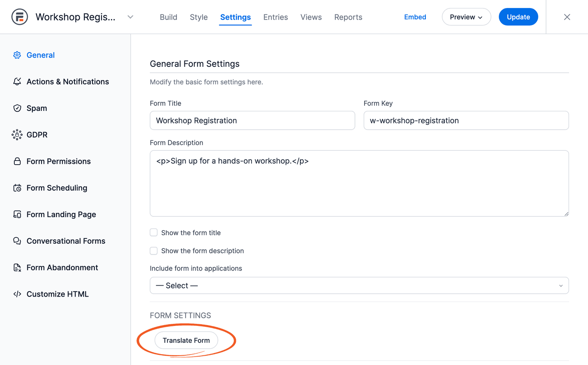Click the General gear icon

point(17,55)
